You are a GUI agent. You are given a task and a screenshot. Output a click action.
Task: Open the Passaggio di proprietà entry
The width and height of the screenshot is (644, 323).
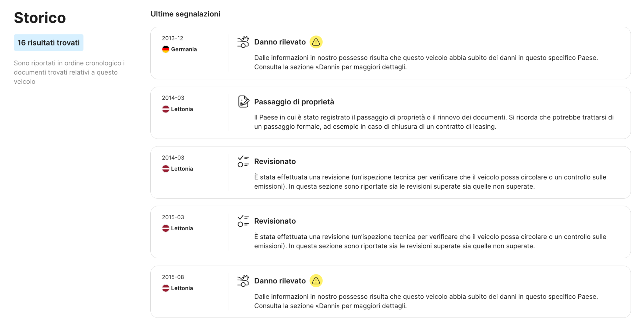point(294,102)
